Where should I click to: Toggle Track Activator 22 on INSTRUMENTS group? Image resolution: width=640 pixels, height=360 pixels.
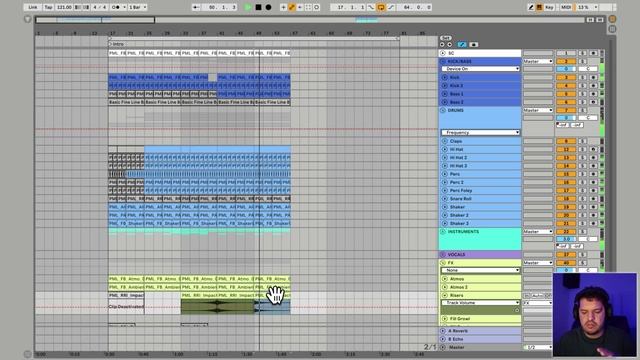click(x=566, y=231)
